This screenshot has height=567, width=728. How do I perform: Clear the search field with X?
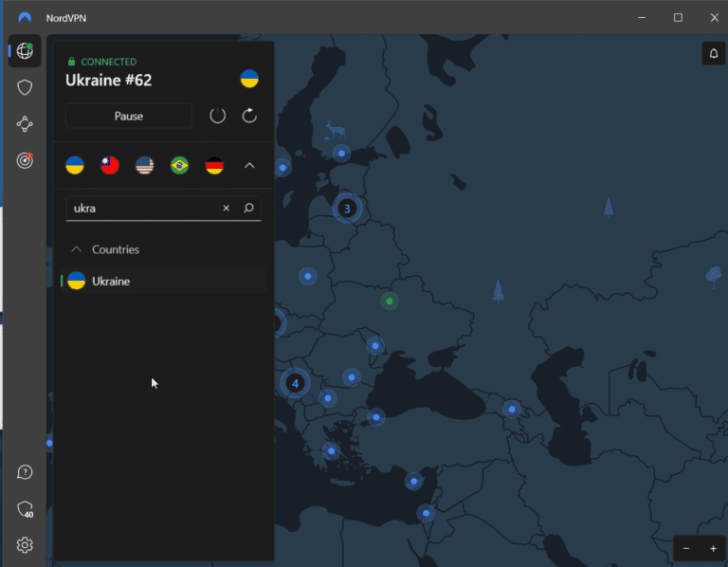[x=226, y=208]
